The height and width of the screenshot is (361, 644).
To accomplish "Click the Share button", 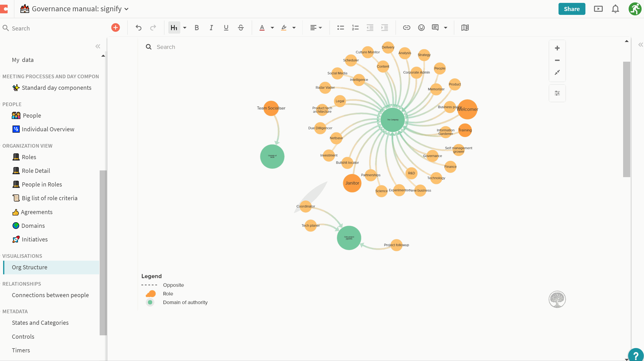I will pos(571,9).
